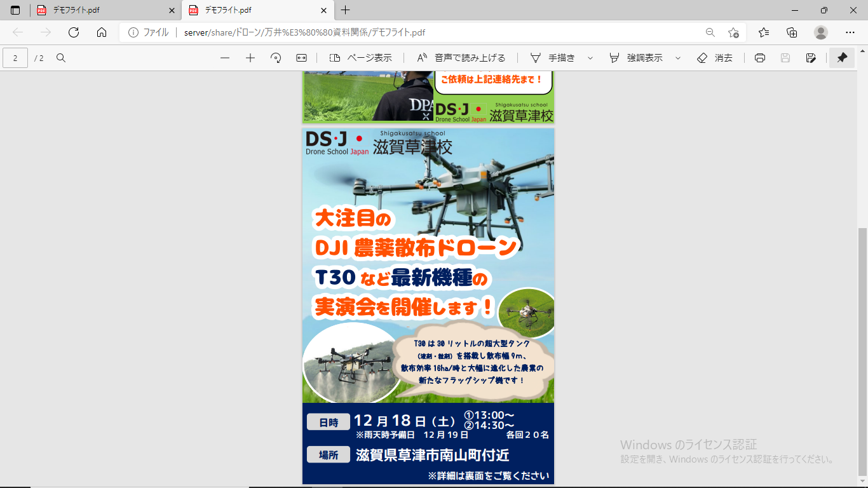The image size is (868, 488).
Task: Refresh the current page
Action: coord(74,32)
